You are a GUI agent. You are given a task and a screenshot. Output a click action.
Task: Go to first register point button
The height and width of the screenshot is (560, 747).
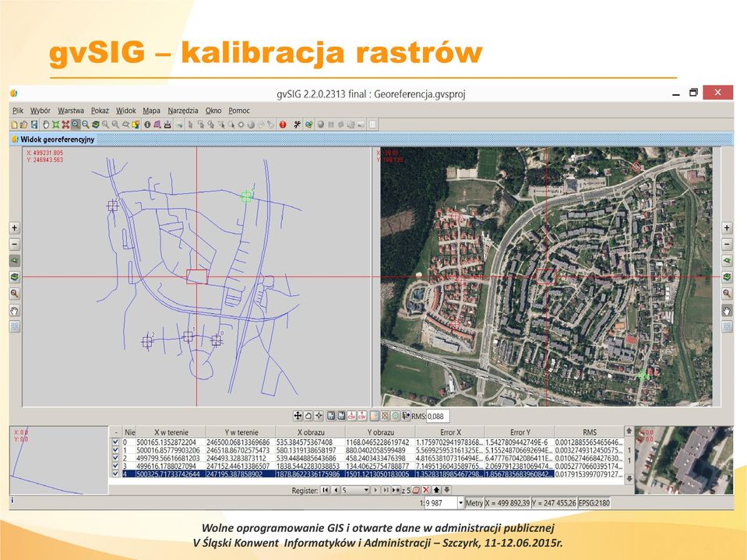(325, 490)
